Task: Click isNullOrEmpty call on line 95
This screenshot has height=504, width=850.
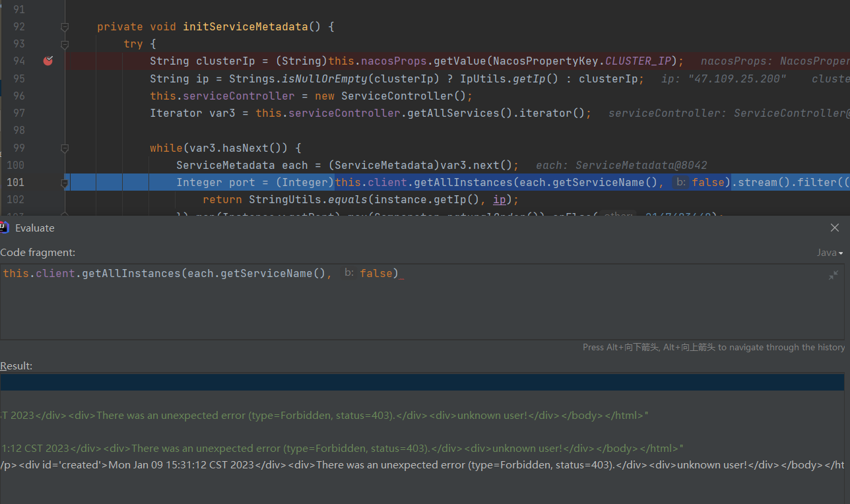Action: click(x=325, y=79)
